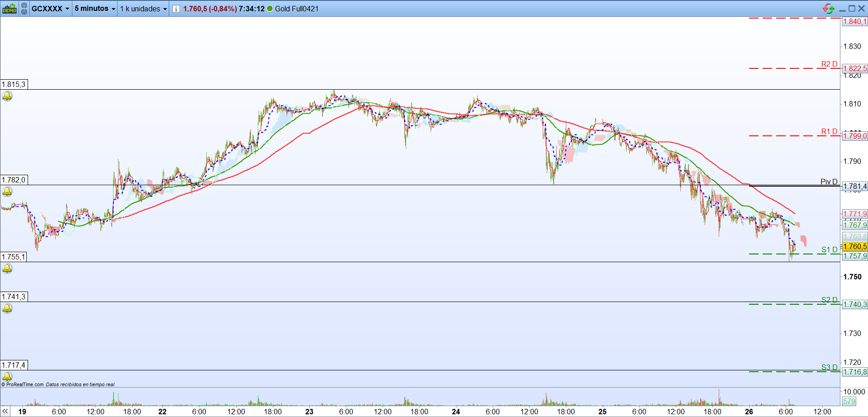Toggle the chart link chain icon

pyautogui.click(x=24, y=9)
